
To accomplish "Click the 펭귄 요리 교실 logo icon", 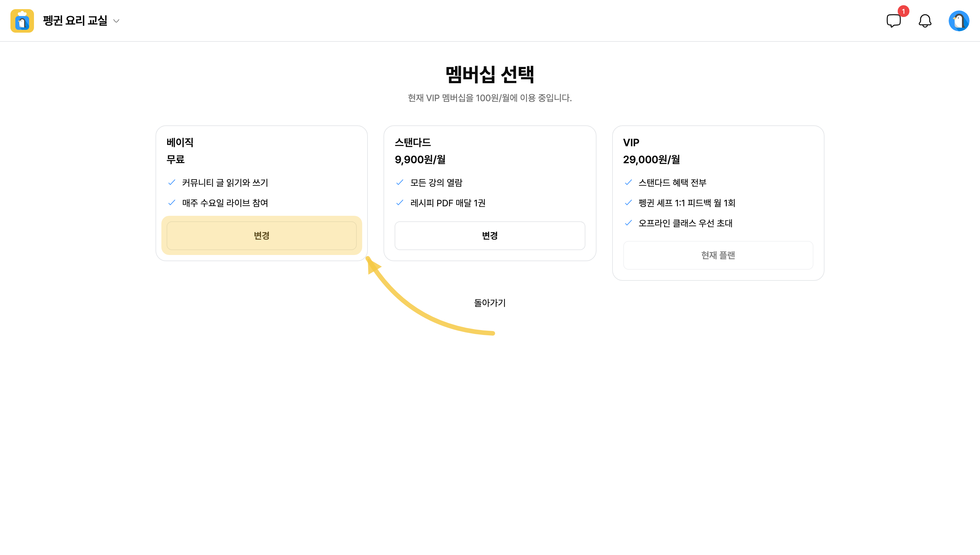I will coord(22,21).
